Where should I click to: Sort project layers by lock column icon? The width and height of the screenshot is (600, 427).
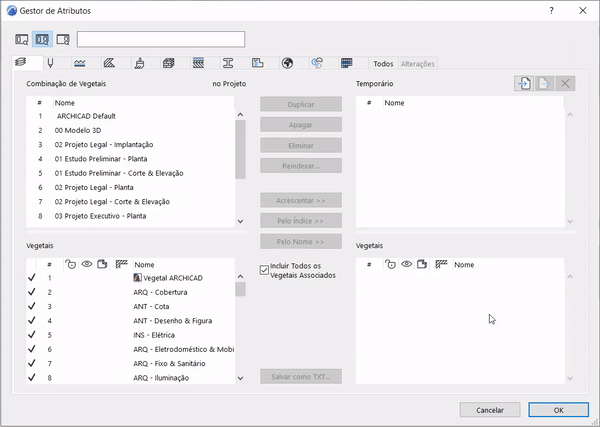[70, 264]
